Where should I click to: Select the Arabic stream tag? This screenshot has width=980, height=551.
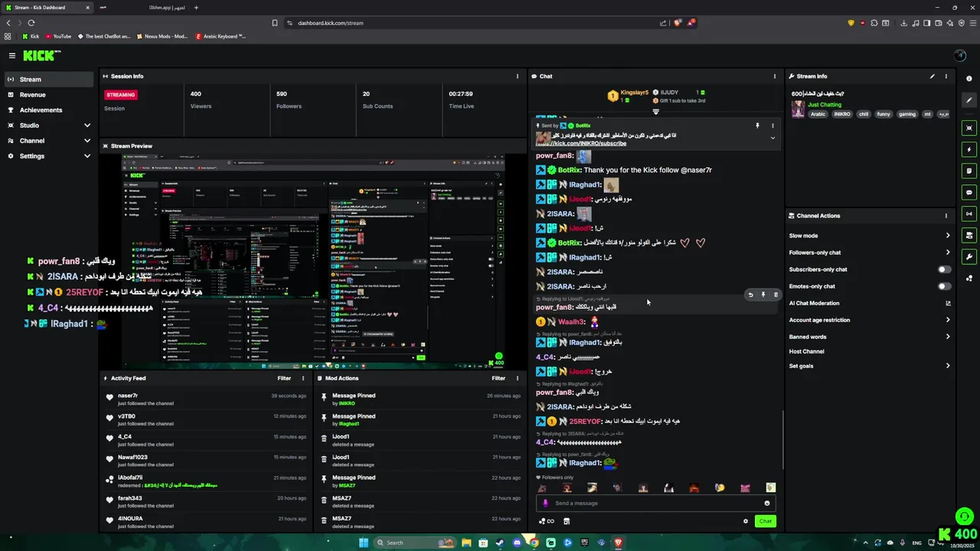coord(818,114)
